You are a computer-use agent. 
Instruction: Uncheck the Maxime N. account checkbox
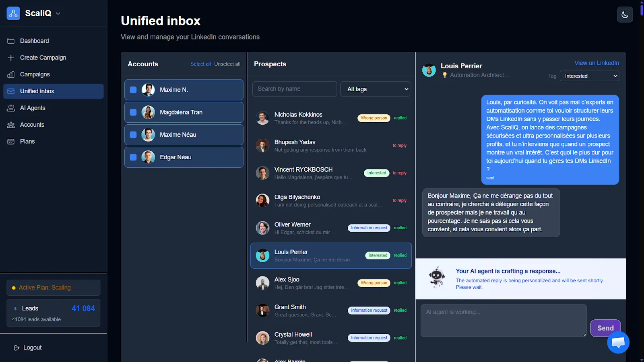pyautogui.click(x=133, y=90)
